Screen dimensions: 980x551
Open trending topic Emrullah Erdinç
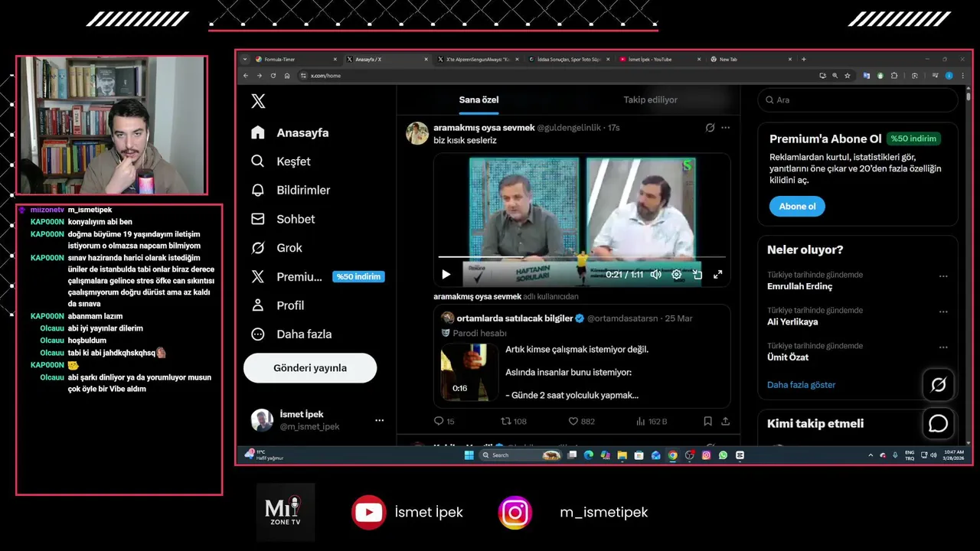799,286
